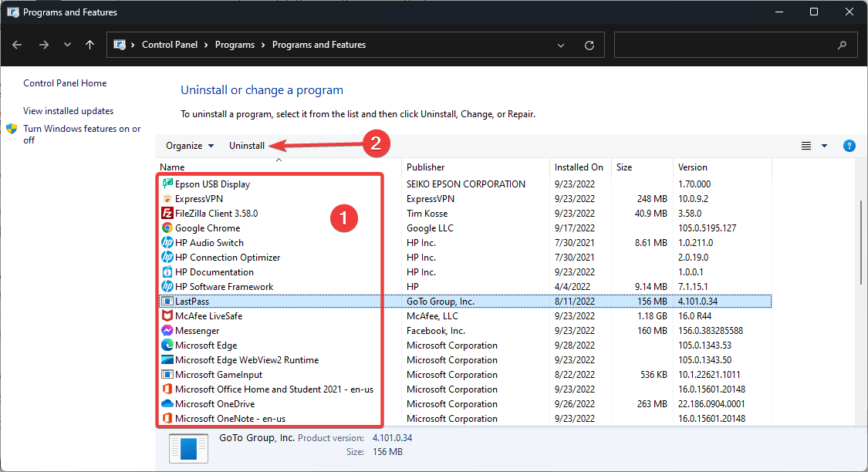Click the FileZilla Client program icon
This screenshot has width=868, height=472.
click(167, 213)
